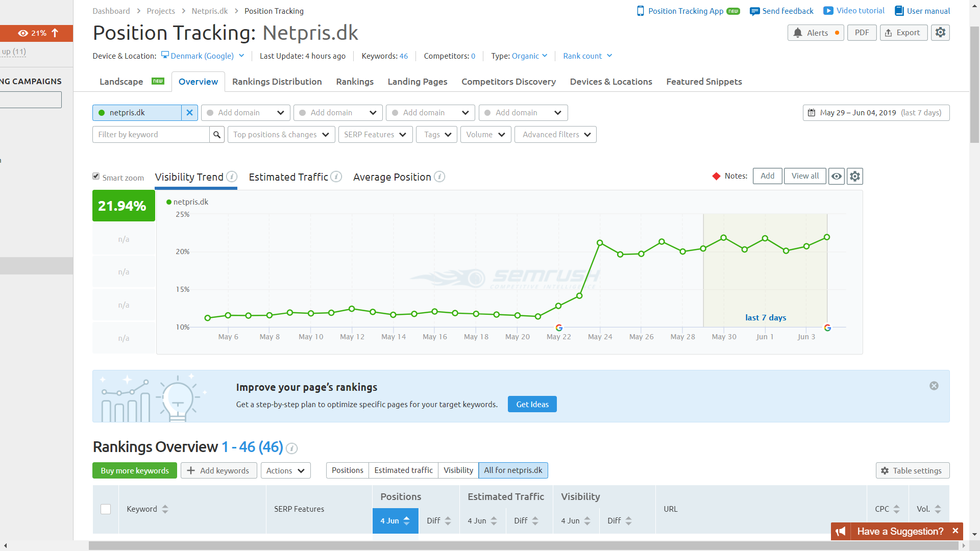
Task: Go to Competitors Discovery tab
Action: 508,82
